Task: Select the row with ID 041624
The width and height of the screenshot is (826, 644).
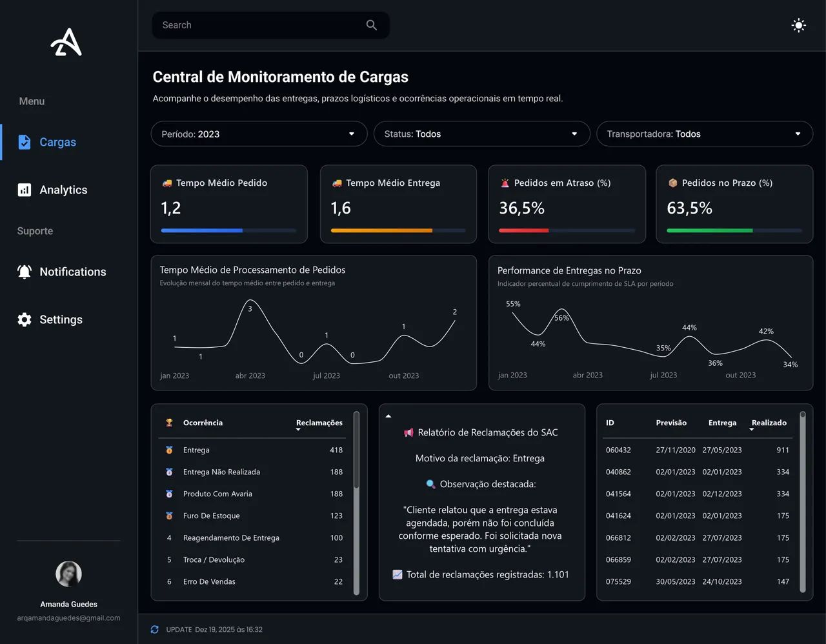Action: point(698,516)
